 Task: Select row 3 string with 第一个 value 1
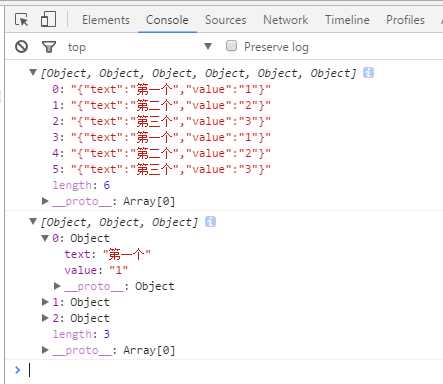tap(161, 137)
